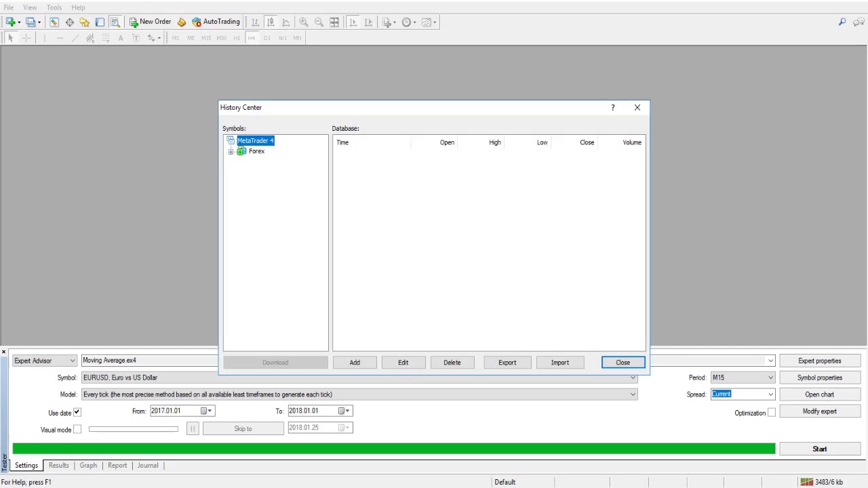868x488 pixels.
Task: Toggle the Data Window crosshair icon
Action: pyautogui.click(x=70, y=22)
